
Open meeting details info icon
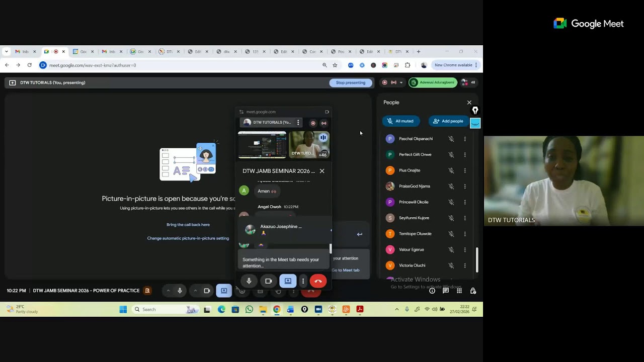tap(432, 291)
